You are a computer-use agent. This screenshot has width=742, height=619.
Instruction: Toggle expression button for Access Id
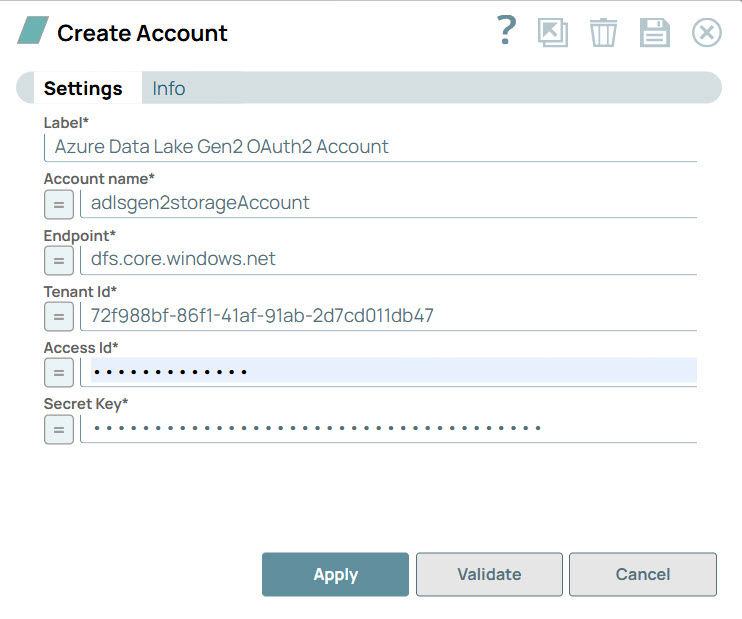point(59,373)
